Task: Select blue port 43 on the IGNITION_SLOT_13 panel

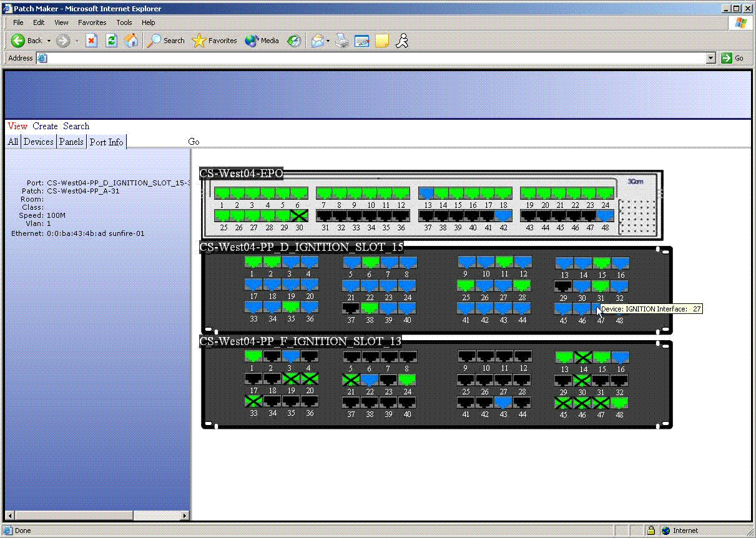Action: coord(503,403)
